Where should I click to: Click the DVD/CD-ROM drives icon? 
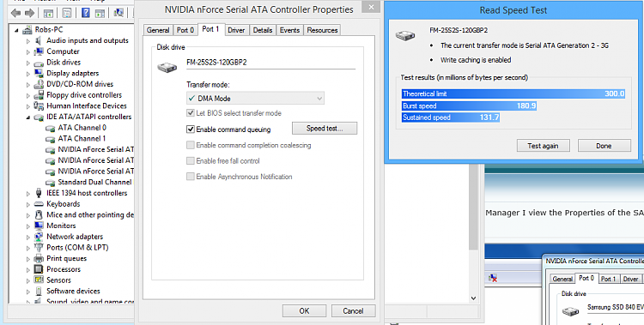(x=39, y=84)
